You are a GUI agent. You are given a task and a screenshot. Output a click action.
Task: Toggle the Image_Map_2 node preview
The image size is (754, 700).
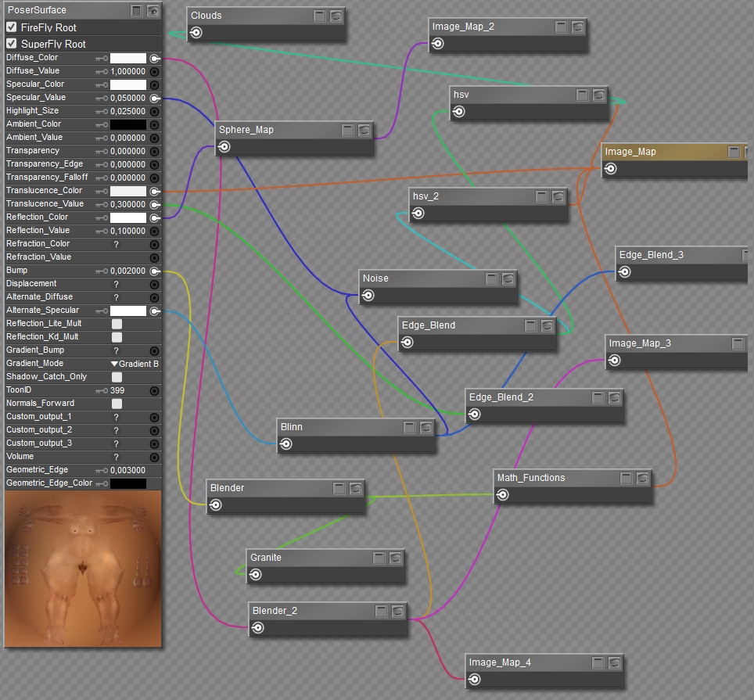(x=577, y=27)
